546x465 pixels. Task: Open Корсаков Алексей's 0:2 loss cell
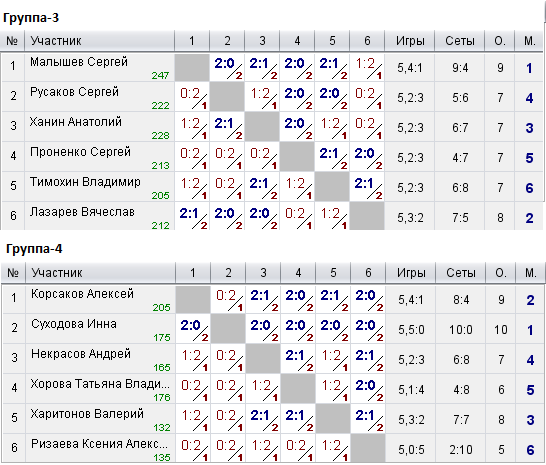228,300
